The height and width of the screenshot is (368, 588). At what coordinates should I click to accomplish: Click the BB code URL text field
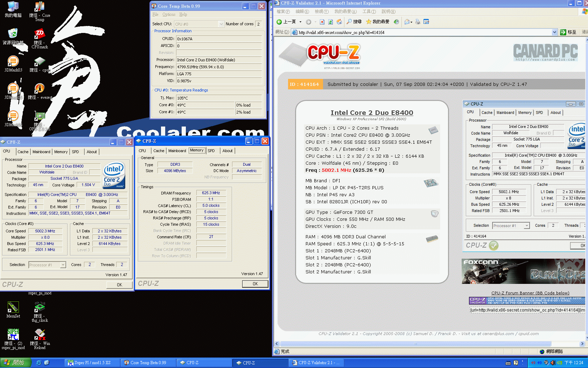(527, 310)
